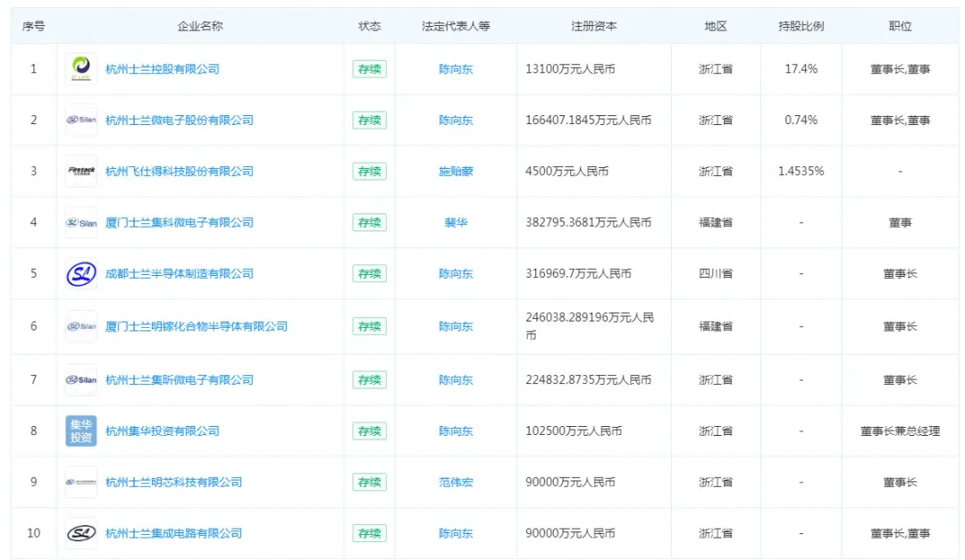The image size is (965, 560).
Task: Select the logo beside 厦门士兰集科微电子有限公司
Action: click(81, 222)
